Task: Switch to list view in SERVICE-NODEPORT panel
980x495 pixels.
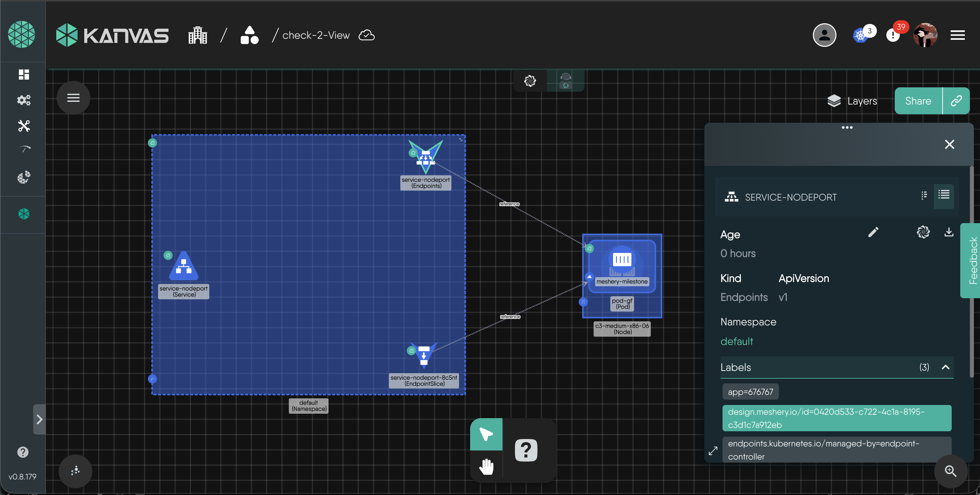Action: pos(944,195)
